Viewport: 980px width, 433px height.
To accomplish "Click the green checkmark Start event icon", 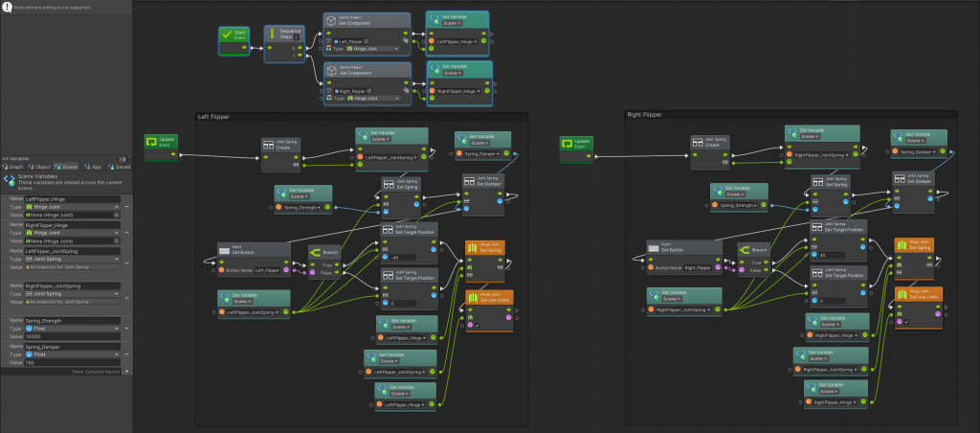I will (228, 38).
